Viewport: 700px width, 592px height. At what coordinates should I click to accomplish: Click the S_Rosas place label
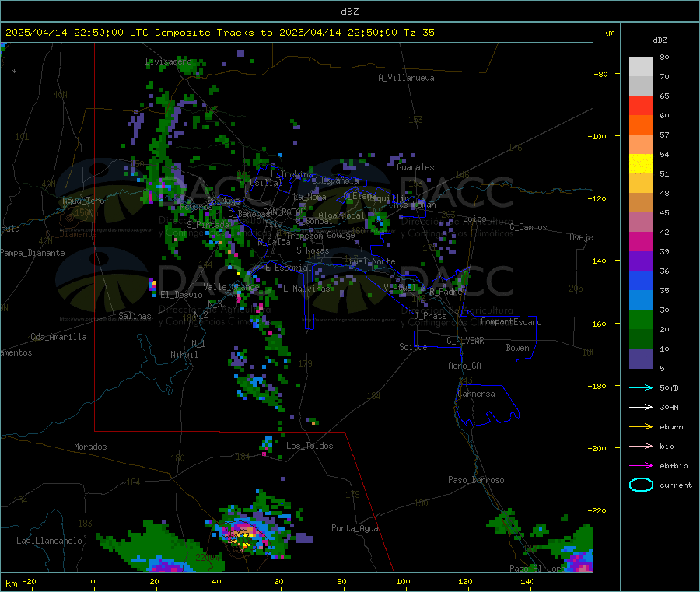(313, 250)
